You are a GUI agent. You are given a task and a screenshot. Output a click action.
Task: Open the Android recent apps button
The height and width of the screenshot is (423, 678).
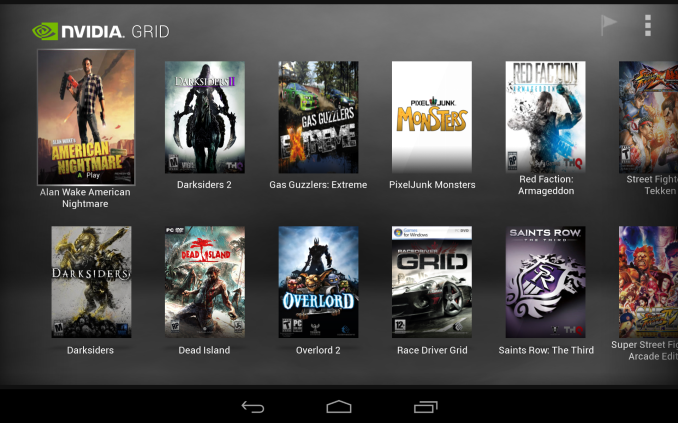(425, 407)
